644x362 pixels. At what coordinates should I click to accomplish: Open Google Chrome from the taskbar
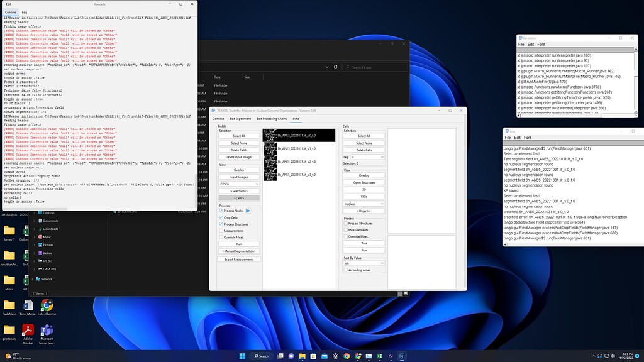coord(347,356)
